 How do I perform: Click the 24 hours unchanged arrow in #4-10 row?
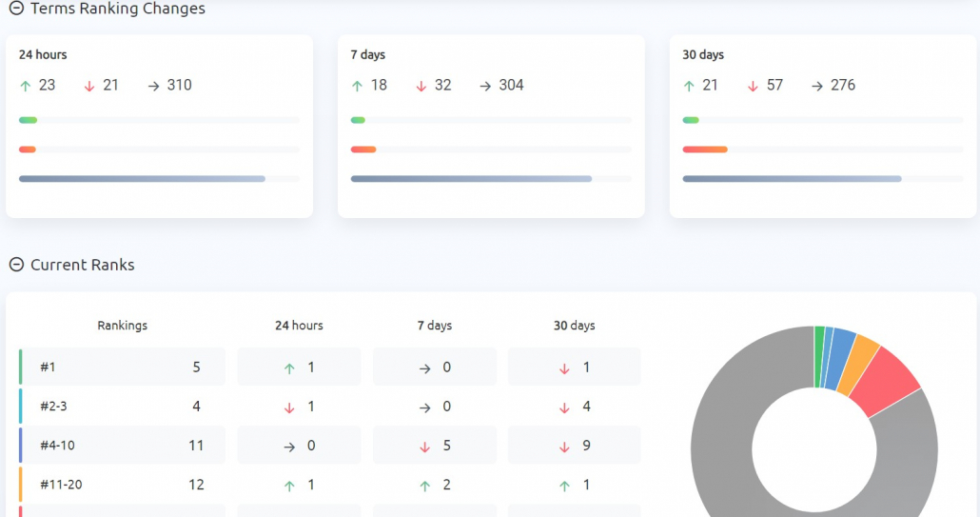[x=289, y=447]
